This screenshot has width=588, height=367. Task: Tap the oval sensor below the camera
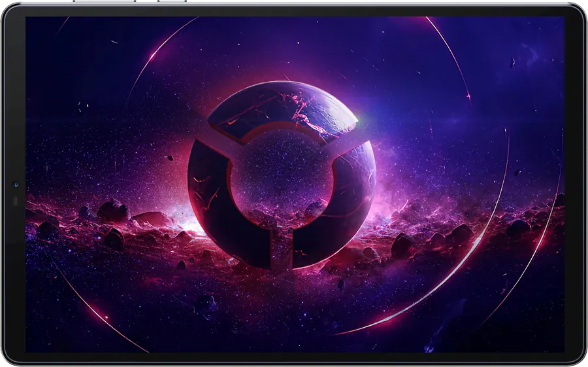point(16,201)
